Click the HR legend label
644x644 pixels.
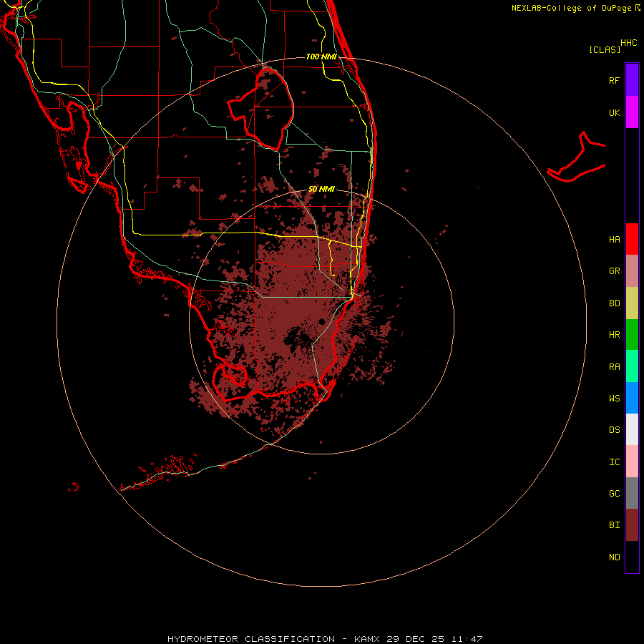pos(614,335)
